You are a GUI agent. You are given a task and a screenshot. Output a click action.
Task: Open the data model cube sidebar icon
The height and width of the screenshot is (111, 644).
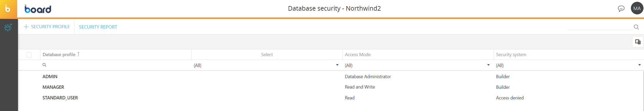pyautogui.click(x=8, y=27)
